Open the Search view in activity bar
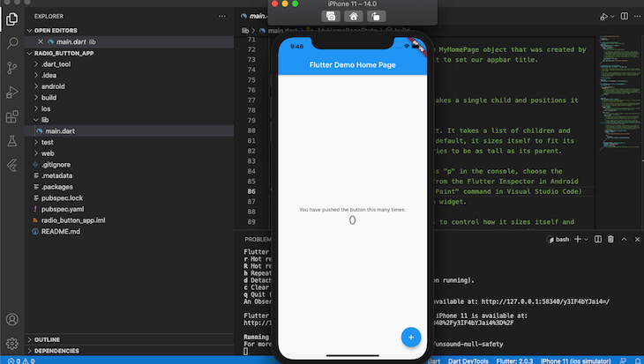This screenshot has height=364, width=644. point(12,43)
